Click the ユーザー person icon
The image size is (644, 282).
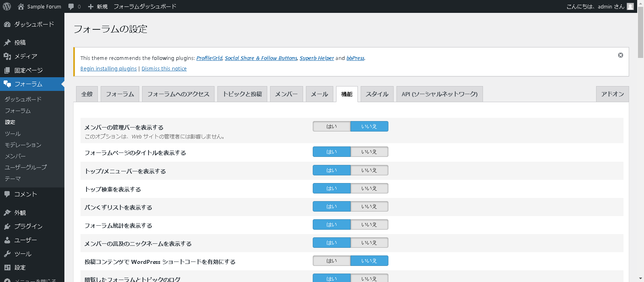(7, 240)
